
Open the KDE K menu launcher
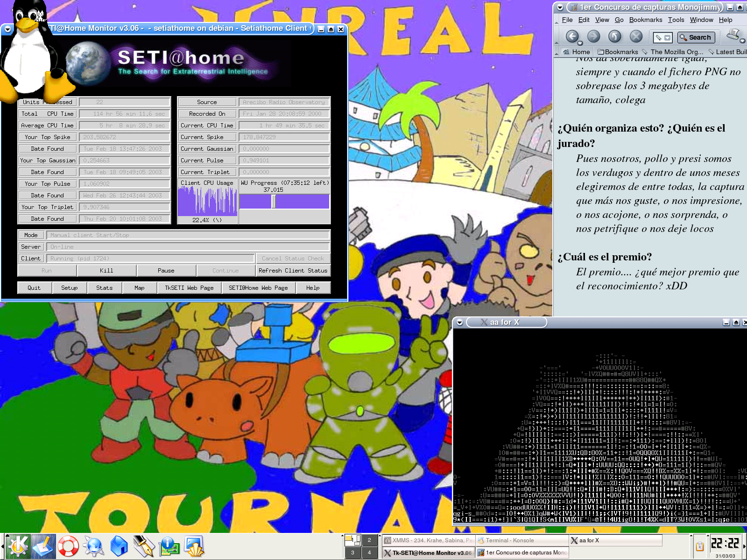tap(18, 546)
